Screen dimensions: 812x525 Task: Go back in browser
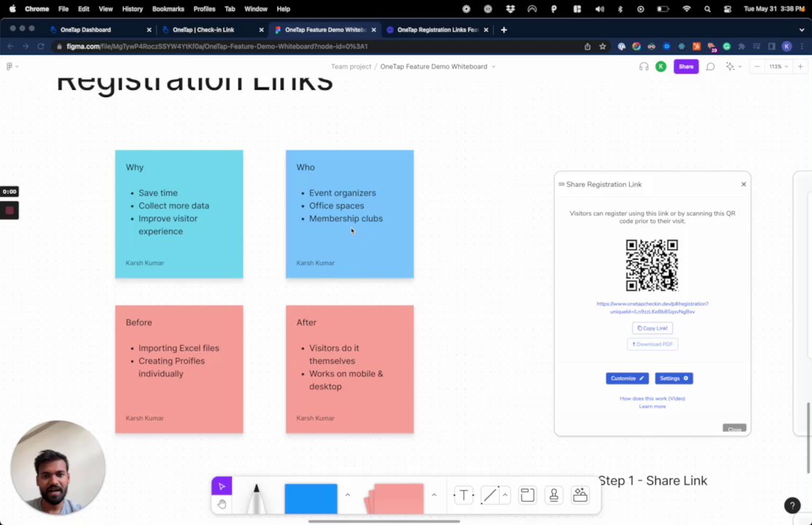click(x=10, y=46)
